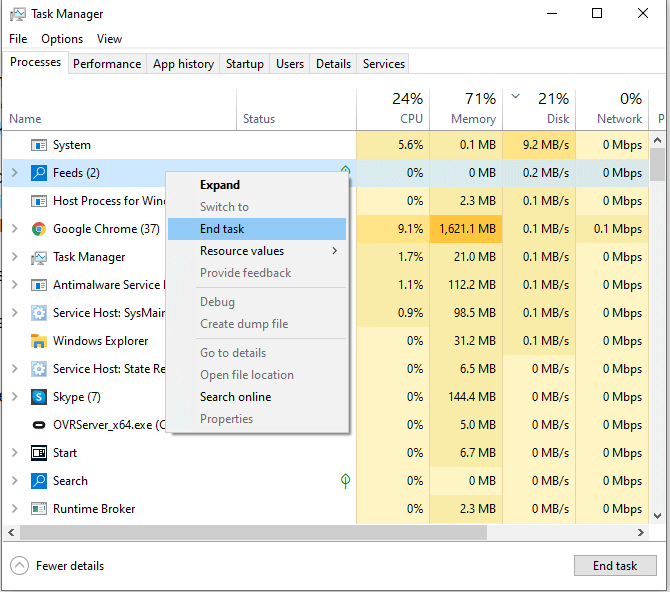
Task: Switch to the App history tab
Action: [183, 64]
